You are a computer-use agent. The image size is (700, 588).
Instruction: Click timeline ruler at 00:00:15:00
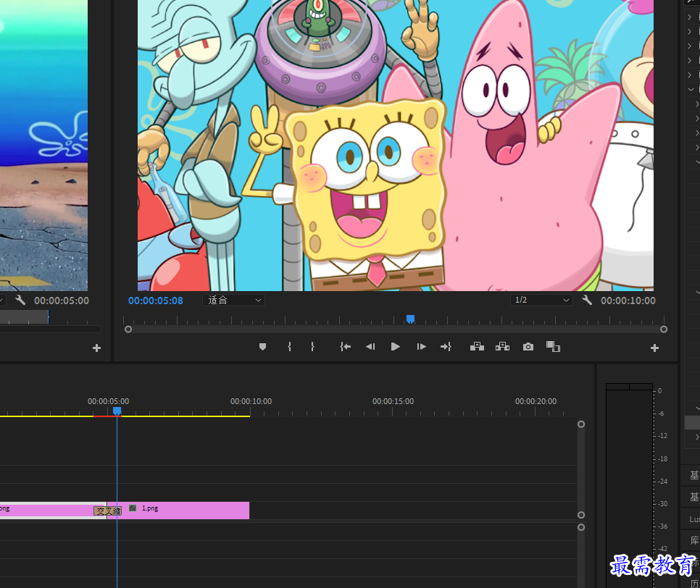(393, 401)
